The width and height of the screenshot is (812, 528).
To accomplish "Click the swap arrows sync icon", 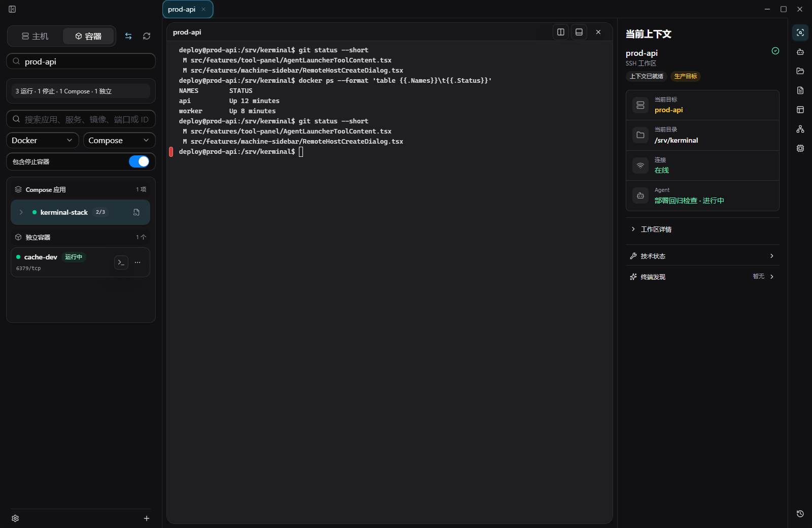I will point(128,36).
